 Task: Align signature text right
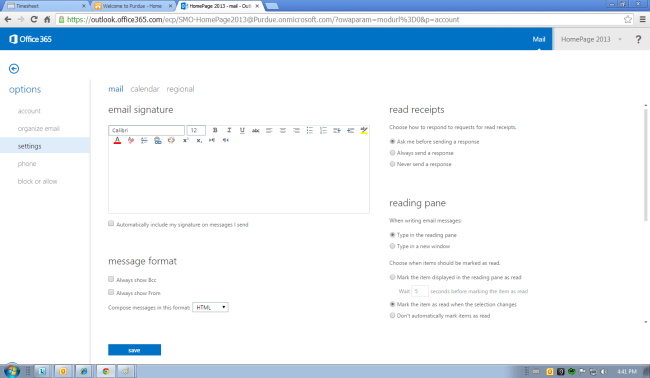click(x=296, y=130)
